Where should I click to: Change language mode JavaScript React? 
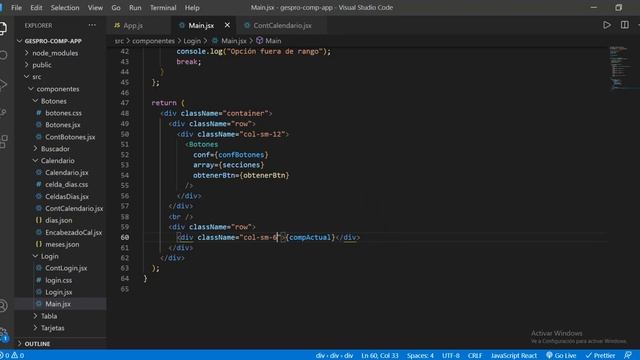pos(514,356)
